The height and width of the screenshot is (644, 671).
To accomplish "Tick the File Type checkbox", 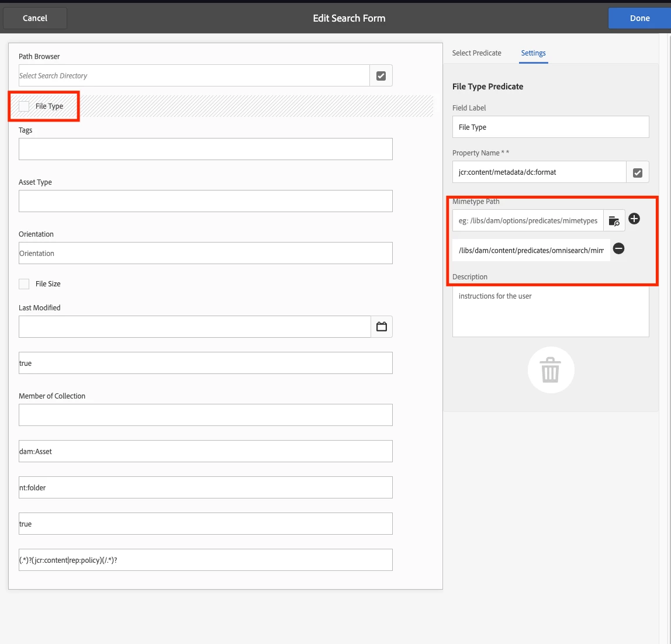I will pos(24,106).
